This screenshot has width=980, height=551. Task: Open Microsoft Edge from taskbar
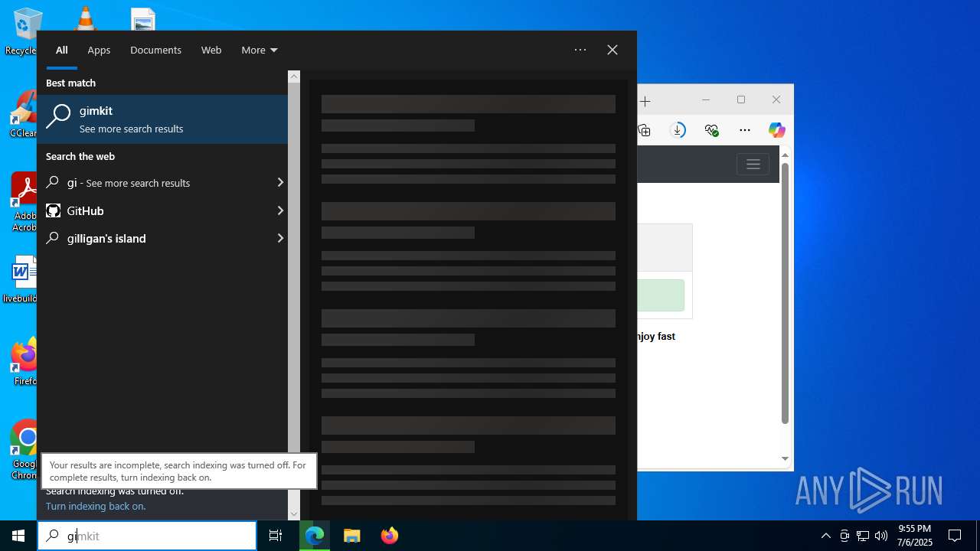click(x=315, y=536)
